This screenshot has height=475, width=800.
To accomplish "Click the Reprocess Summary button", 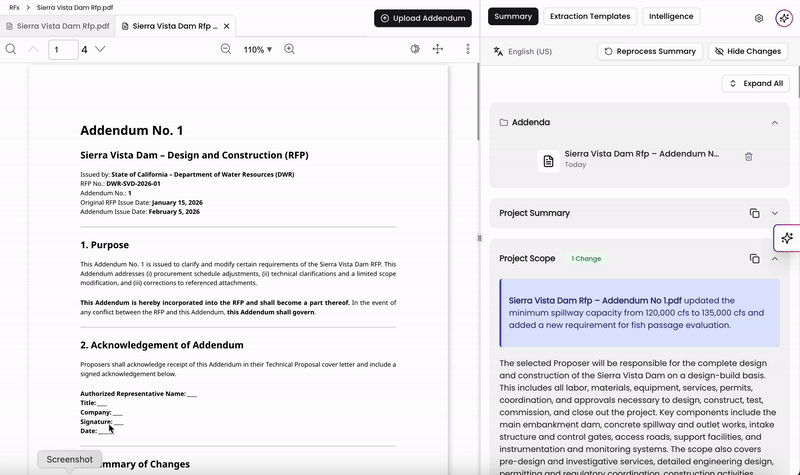I will [650, 51].
